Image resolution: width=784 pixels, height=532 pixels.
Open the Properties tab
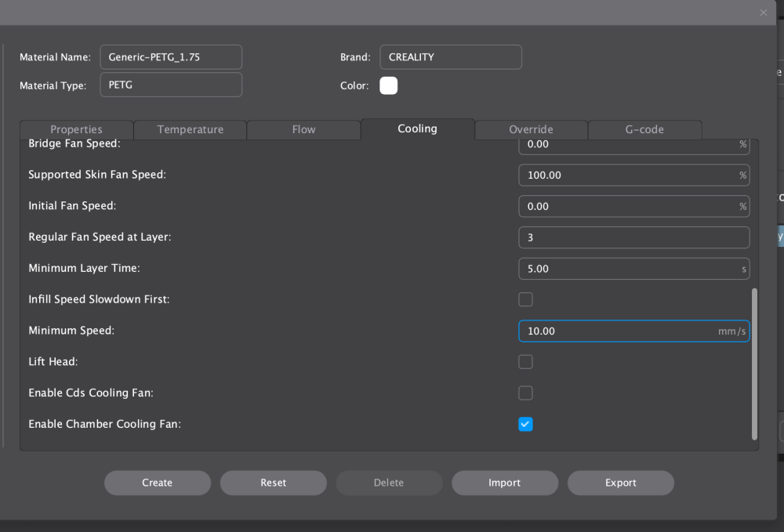(x=77, y=129)
